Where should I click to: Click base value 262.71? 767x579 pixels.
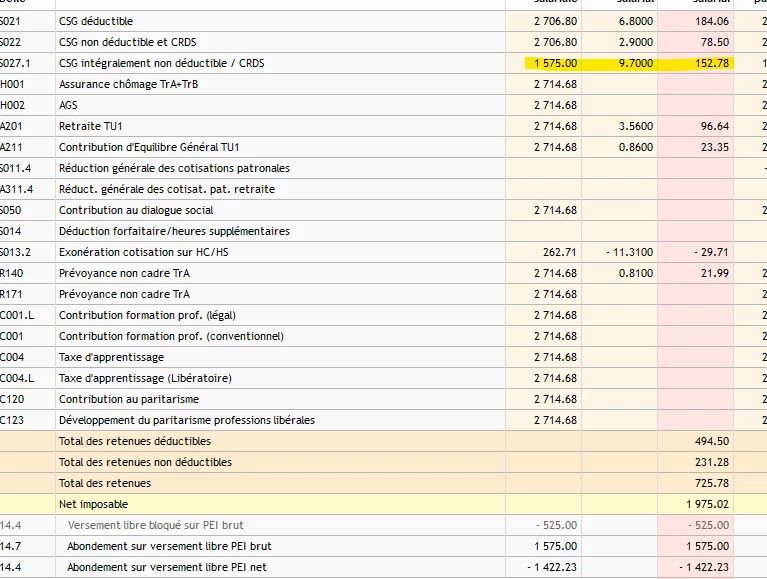click(560, 252)
